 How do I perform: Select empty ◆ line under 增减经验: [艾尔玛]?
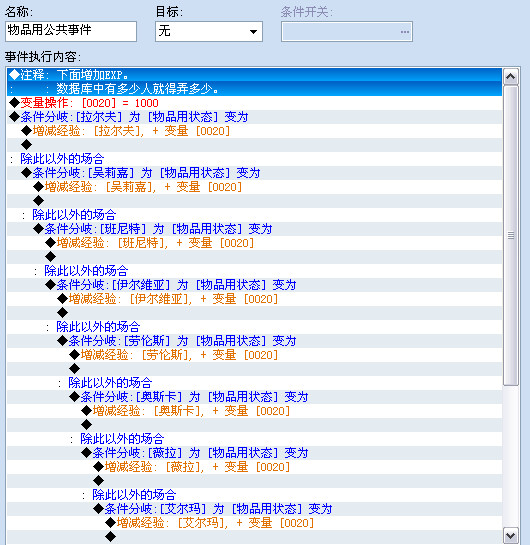coord(255,537)
